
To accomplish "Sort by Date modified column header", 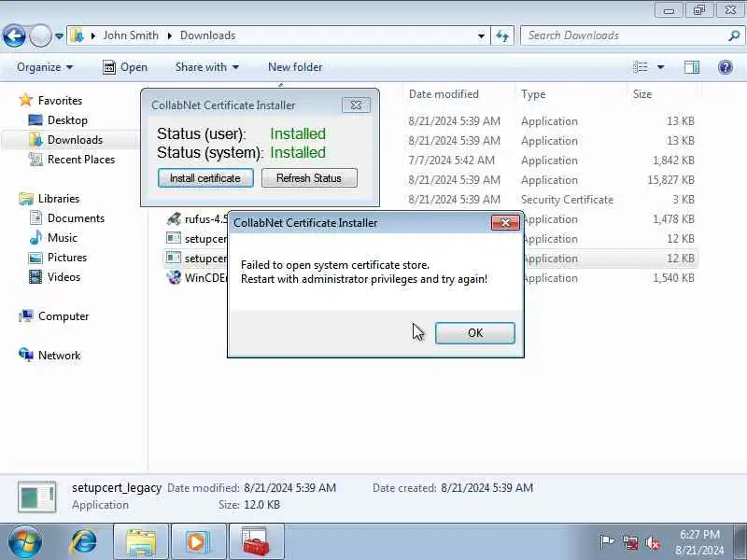I will pos(444,94).
